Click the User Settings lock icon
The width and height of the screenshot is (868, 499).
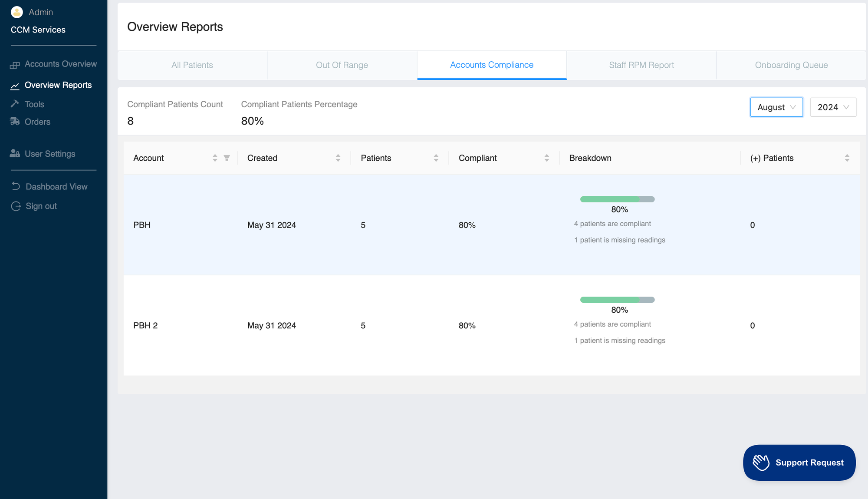[15, 154]
